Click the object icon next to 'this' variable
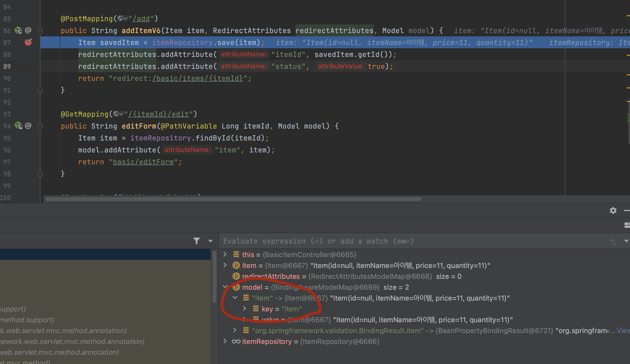Image resolution: width=630 pixels, height=364 pixels. pyautogui.click(x=236, y=254)
